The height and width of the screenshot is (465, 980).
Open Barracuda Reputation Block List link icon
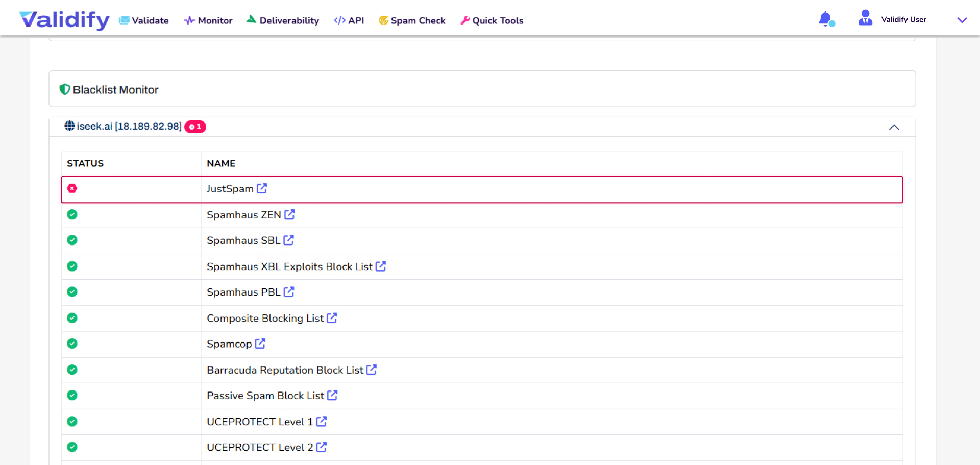372,370
